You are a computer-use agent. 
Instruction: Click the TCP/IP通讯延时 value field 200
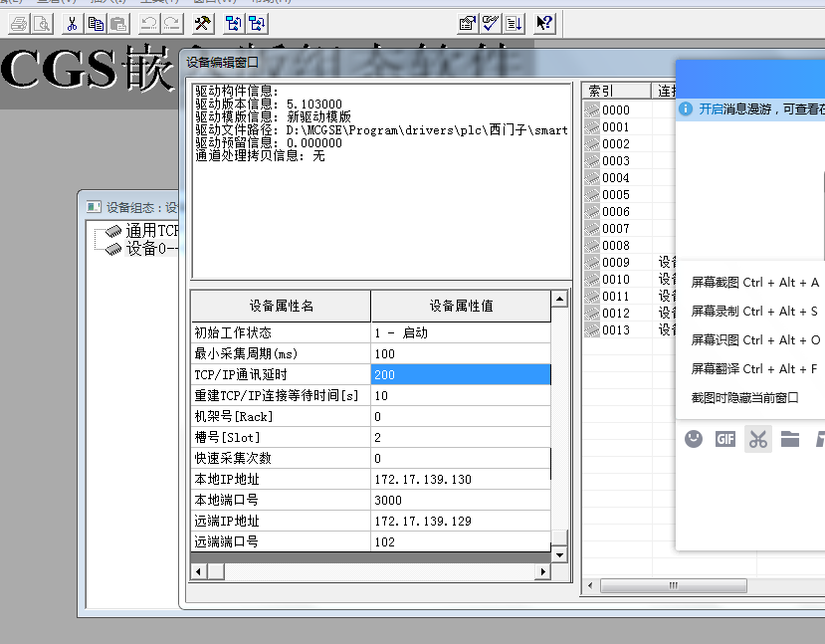coord(460,374)
